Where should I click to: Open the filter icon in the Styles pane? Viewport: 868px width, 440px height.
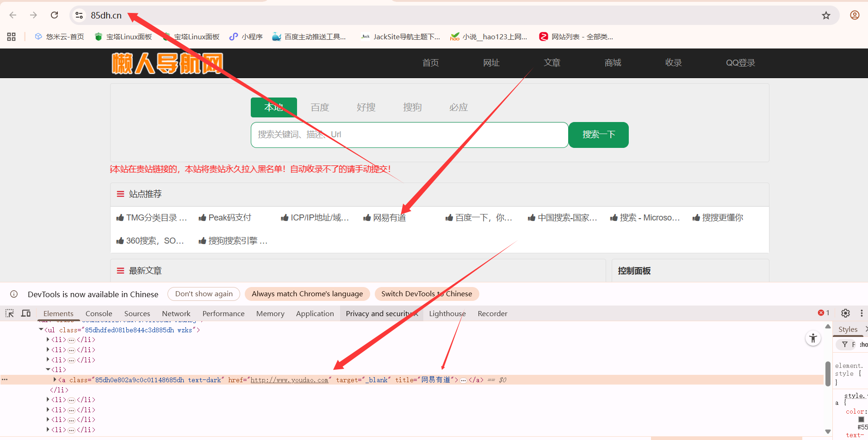(x=845, y=344)
